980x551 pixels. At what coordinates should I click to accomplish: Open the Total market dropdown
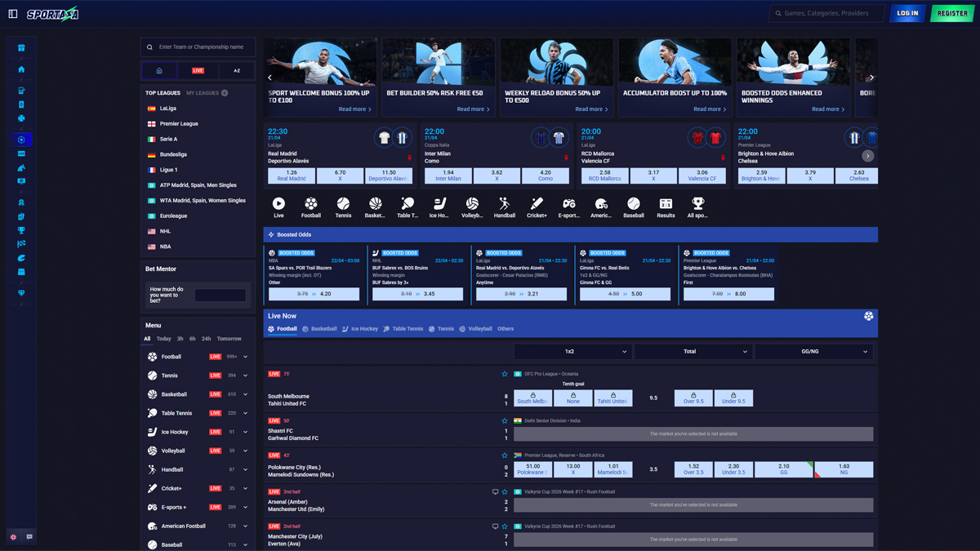coord(693,352)
